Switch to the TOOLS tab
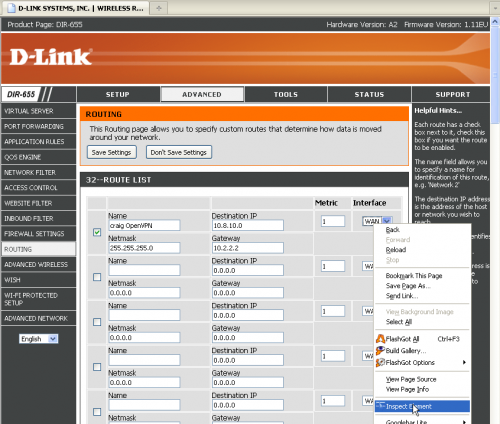Screen dimensions: 500x424 coord(286,94)
